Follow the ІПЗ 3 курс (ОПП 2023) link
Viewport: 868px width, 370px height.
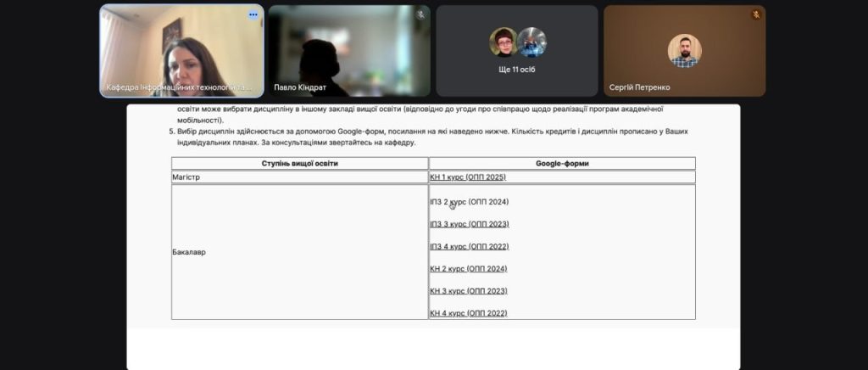pyautogui.click(x=469, y=224)
